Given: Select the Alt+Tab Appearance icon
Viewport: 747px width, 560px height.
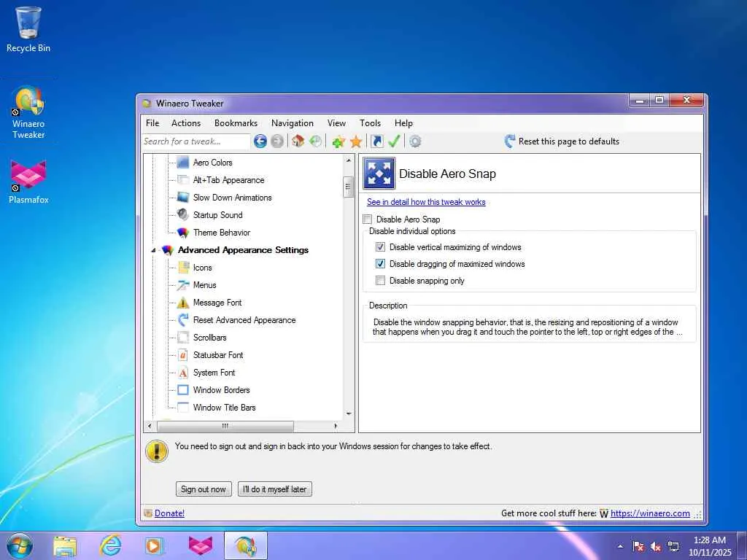Looking at the screenshot, I should pyautogui.click(x=183, y=180).
